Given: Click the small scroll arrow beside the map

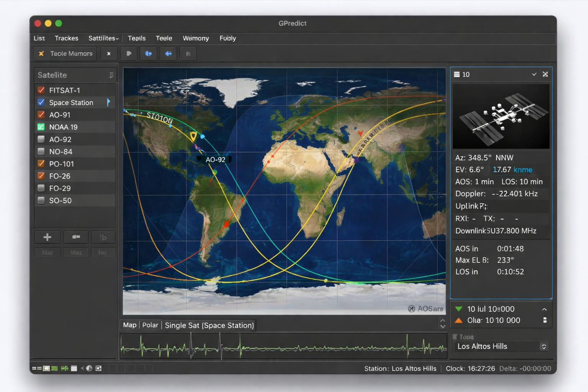Looking at the screenshot, I should 443,323.
